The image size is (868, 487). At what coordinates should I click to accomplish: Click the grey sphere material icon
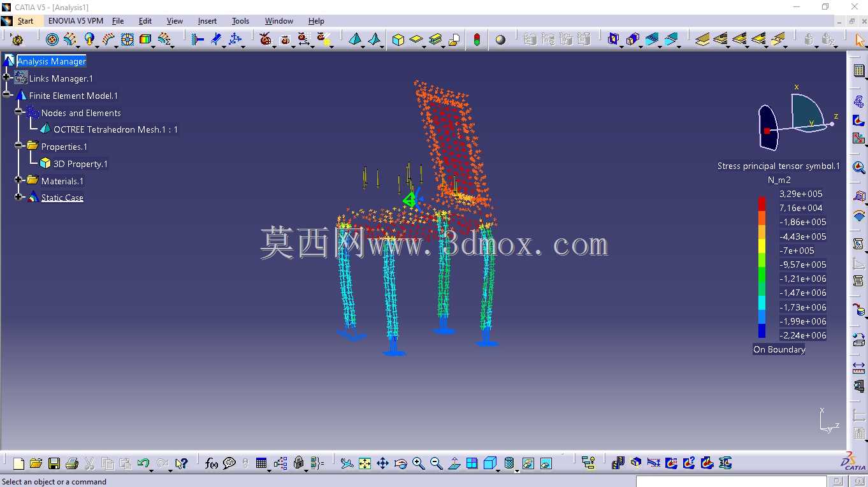click(501, 40)
